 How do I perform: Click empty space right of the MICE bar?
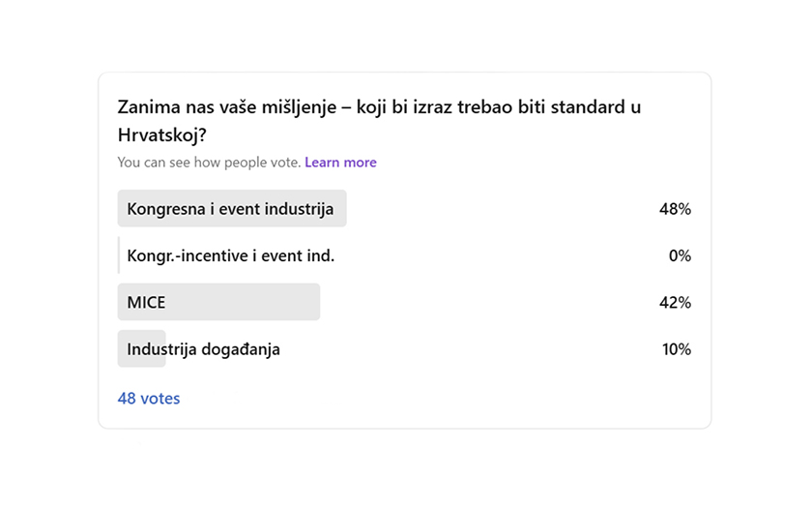tap(483, 303)
